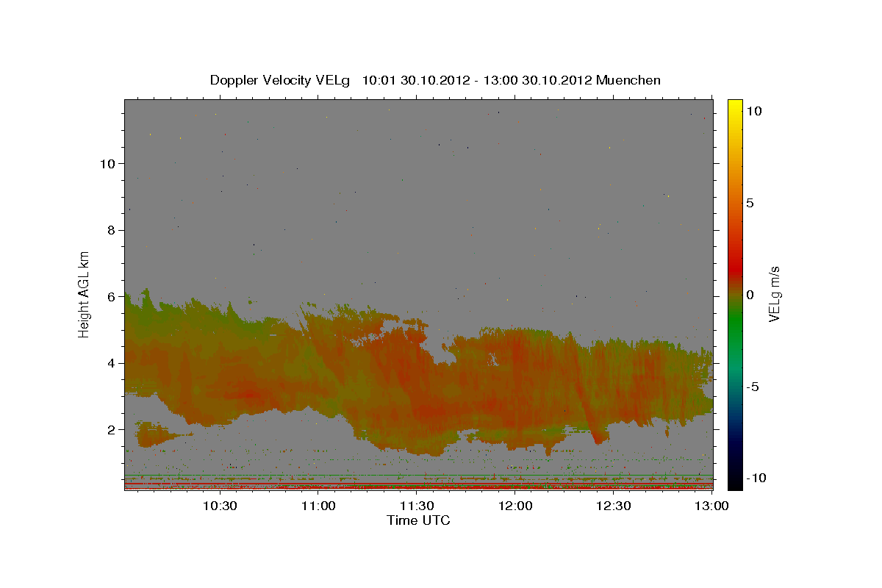Click the red ground clutter band at plot bottom
This screenshot has height=588, width=882.
tap(419, 486)
